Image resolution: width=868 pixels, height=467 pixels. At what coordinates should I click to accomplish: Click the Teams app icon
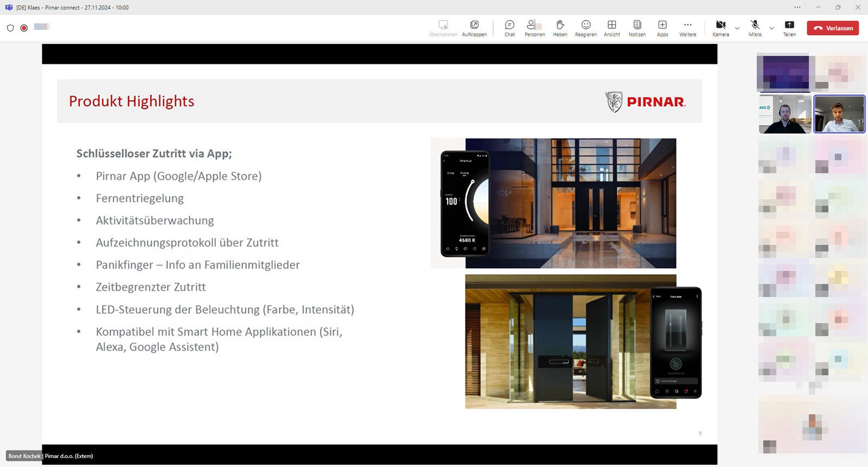click(x=9, y=7)
